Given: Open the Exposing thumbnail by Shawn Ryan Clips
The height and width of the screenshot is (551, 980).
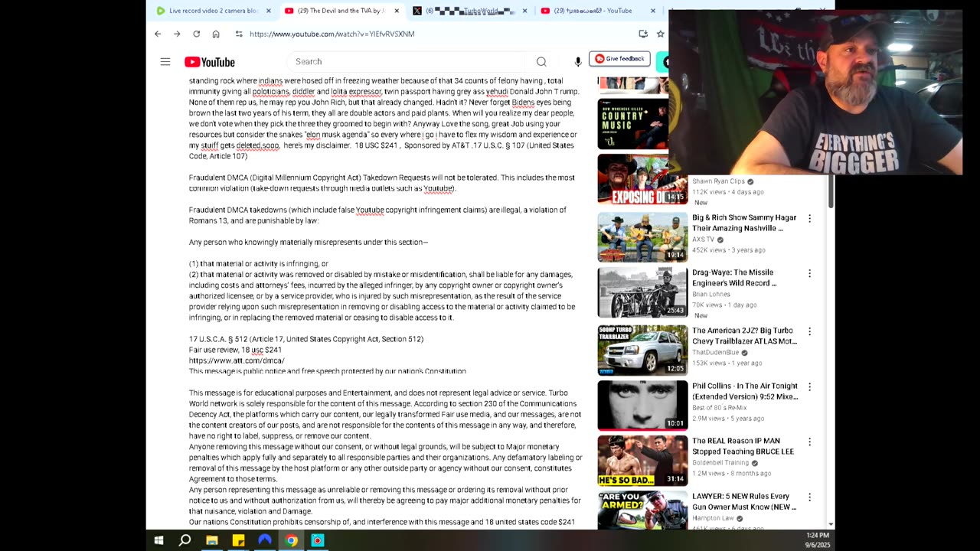Looking at the screenshot, I should (642, 179).
